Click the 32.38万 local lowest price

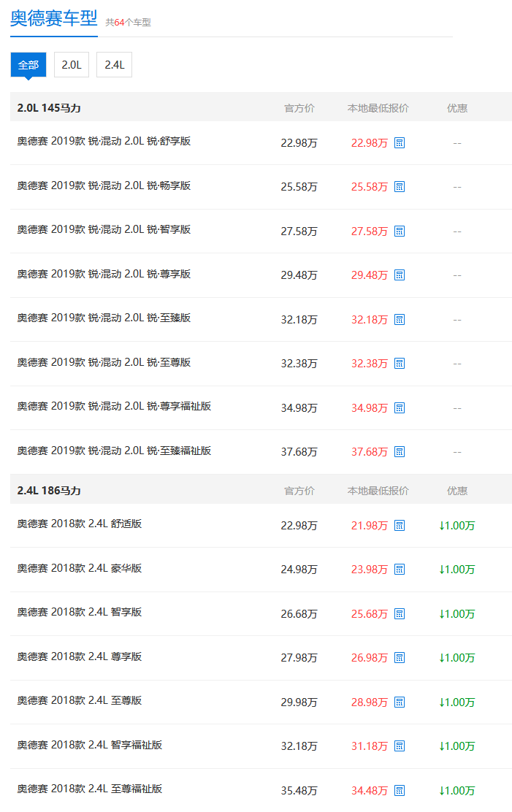coord(370,364)
